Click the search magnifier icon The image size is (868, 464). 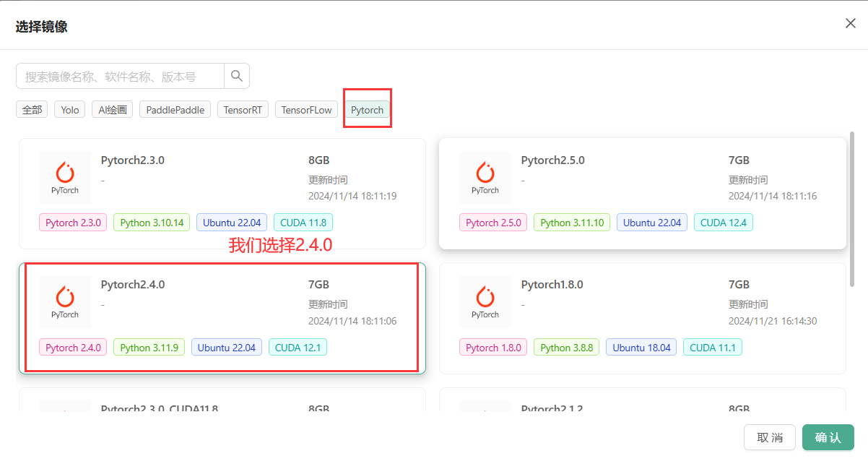pyautogui.click(x=237, y=76)
